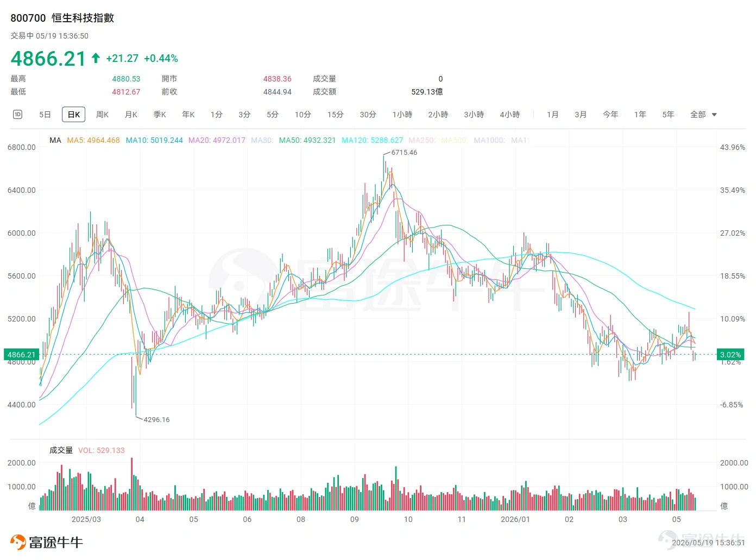Select the 30分 interval
756x560 pixels.
tap(368, 115)
